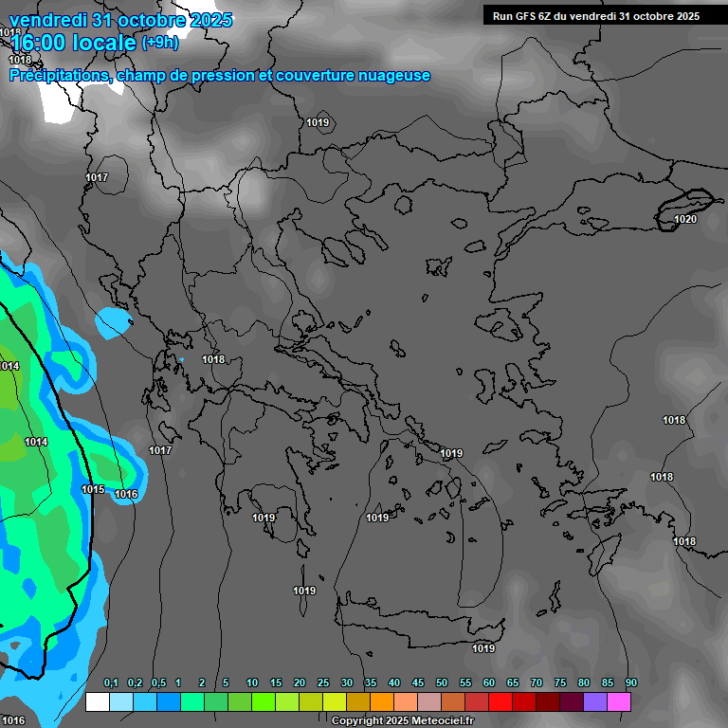Viewport: 728px width, 728px height.
Task: Pick the violet swatch before the 85 label
Action: coord(595,702)
